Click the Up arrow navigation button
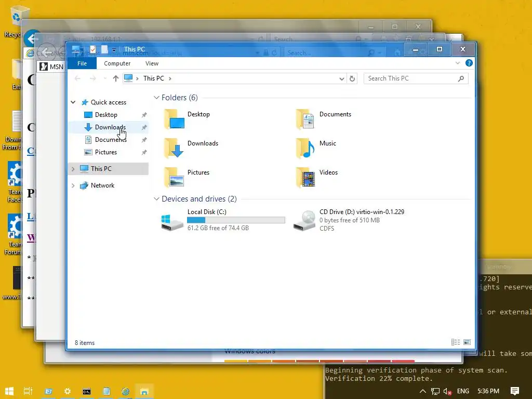Image resolution: width=532 pixels, height=399 pixels. [116, 78]
